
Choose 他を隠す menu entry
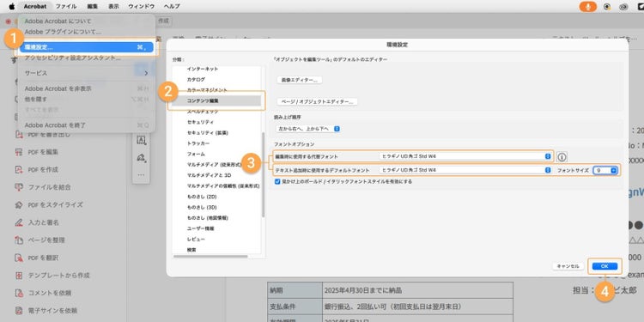coord(36,99)
